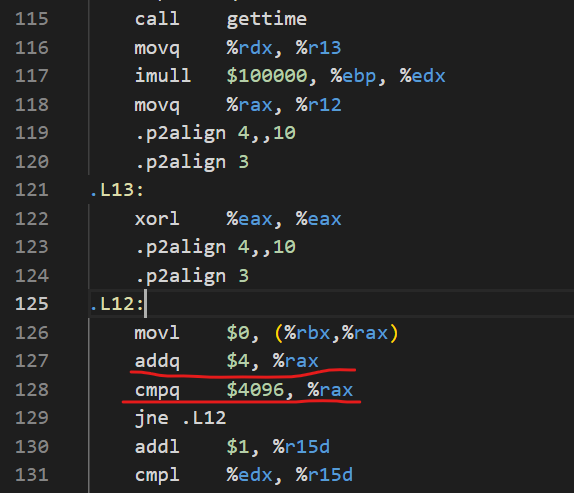Click line number 118 in gutter
Image resolution: width=574 pixels, height=493 pixels.
[x=32, y=105]
